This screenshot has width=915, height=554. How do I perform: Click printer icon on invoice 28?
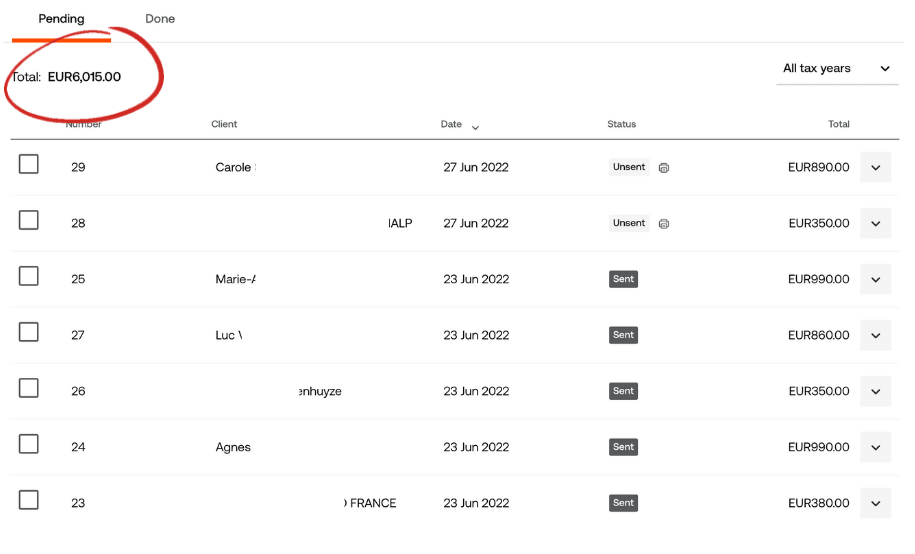pos(664,224)
